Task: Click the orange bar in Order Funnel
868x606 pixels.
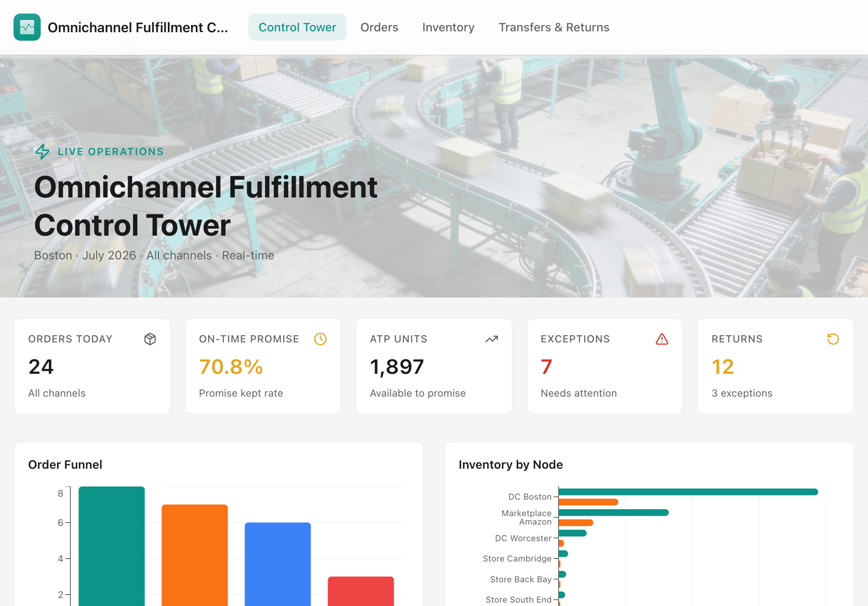Action: point(195,555)
